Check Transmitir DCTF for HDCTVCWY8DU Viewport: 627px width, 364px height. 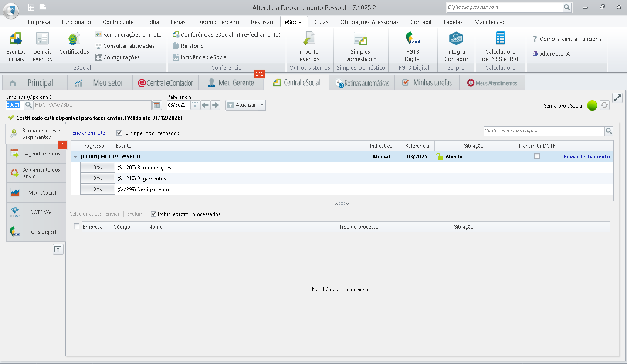[537, 156]
